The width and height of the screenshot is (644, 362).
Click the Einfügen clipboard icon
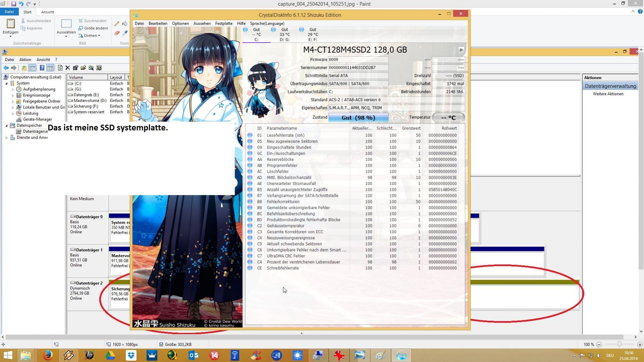(x=11, y=23)
